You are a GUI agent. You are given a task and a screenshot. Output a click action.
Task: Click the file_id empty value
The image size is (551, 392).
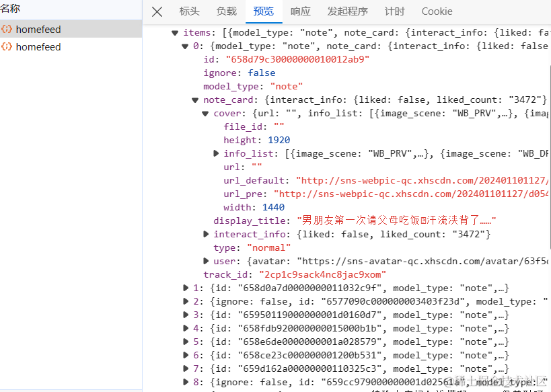click(279, 126)
